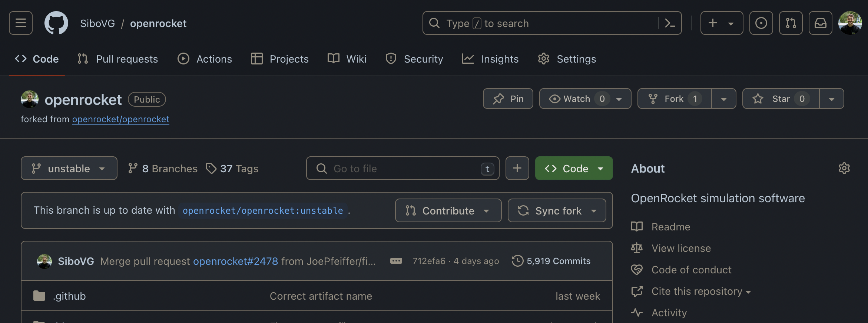View the 5,919 Commits history
Viewport: 868px width, 323px height.
pyautogui.click(x=551, y=261)
